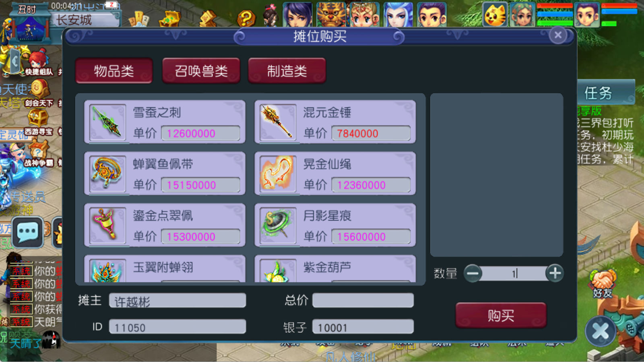Open the chat speech bubble icon
Viewport: 644px width, 362px height.
[27, 232]
